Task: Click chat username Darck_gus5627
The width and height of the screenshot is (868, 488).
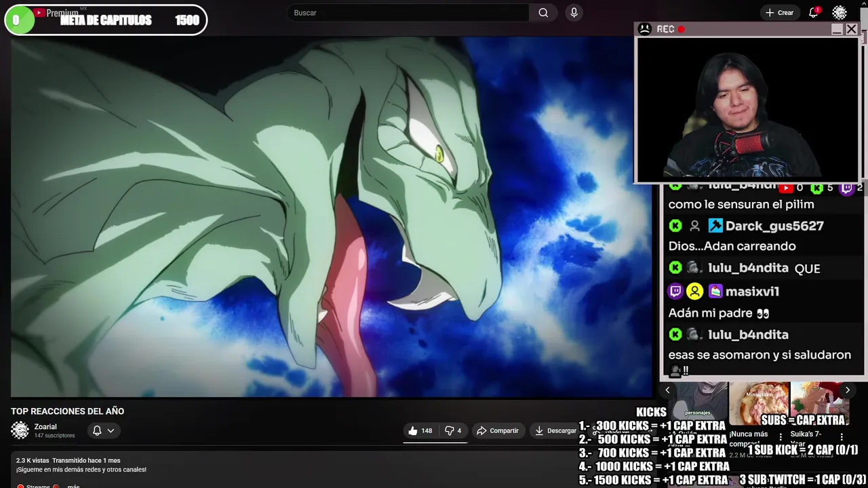Action: pos(774,226)
